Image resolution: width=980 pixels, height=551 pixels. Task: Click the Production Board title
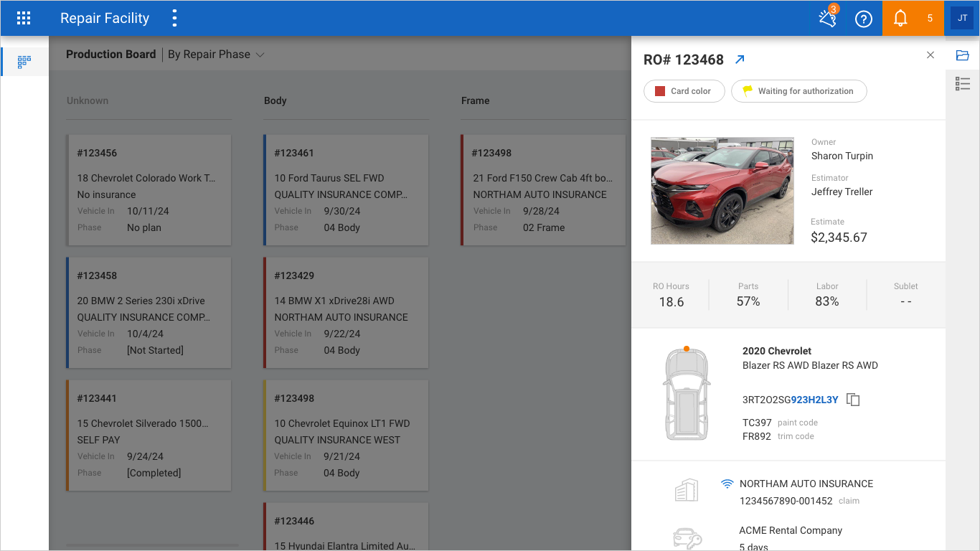coord(110,55)
